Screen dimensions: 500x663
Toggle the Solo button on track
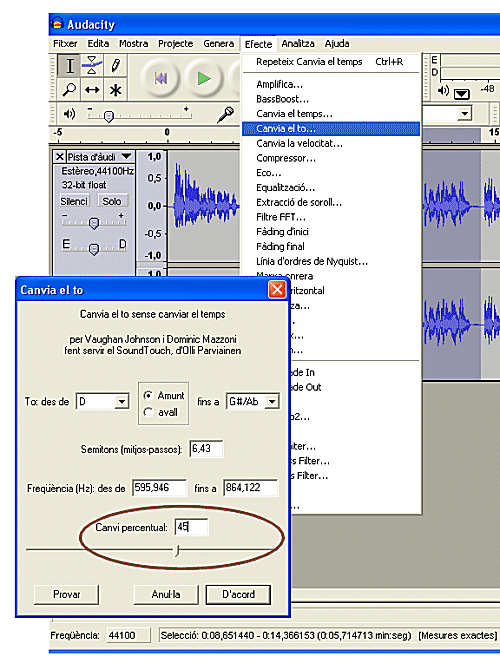pos(112,201)
